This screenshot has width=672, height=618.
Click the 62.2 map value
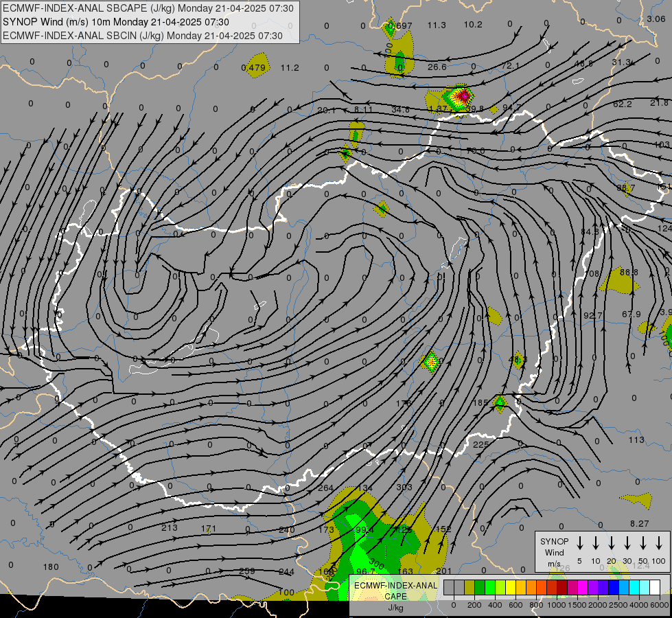click(622, 104)
